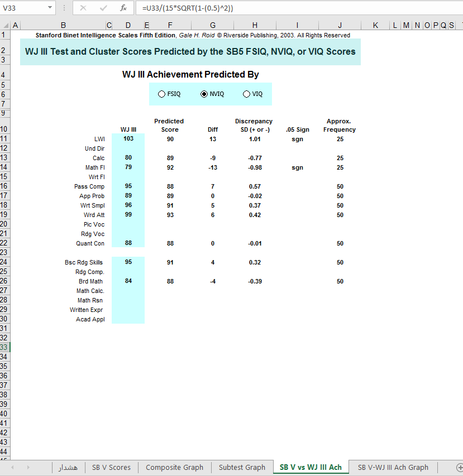Expand the Name Box dropdown arrow
The width and height of the screenshot is (463, 476).
(50, 8)
